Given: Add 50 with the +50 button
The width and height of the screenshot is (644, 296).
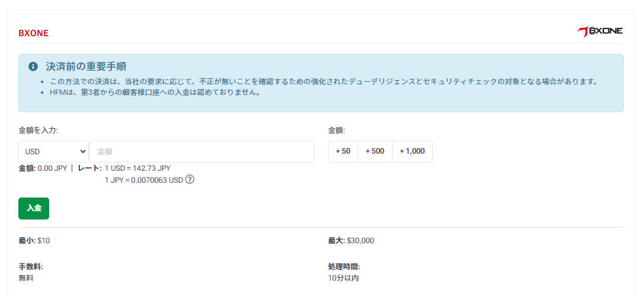Looking at the screenshot, I should (x=343, y=151).
